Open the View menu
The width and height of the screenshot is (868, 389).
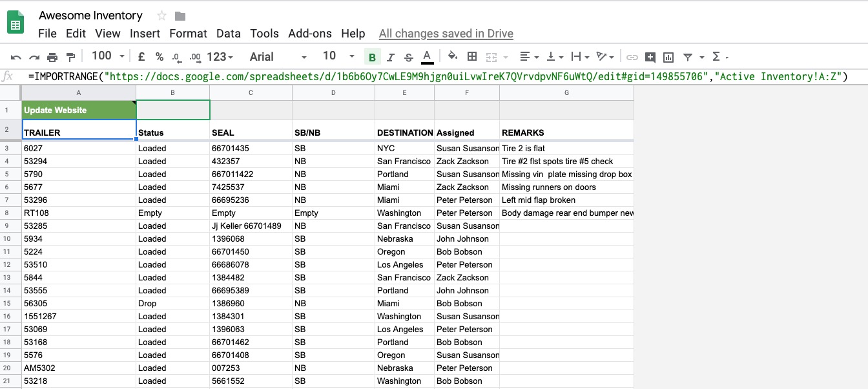[x=108, y=34]
